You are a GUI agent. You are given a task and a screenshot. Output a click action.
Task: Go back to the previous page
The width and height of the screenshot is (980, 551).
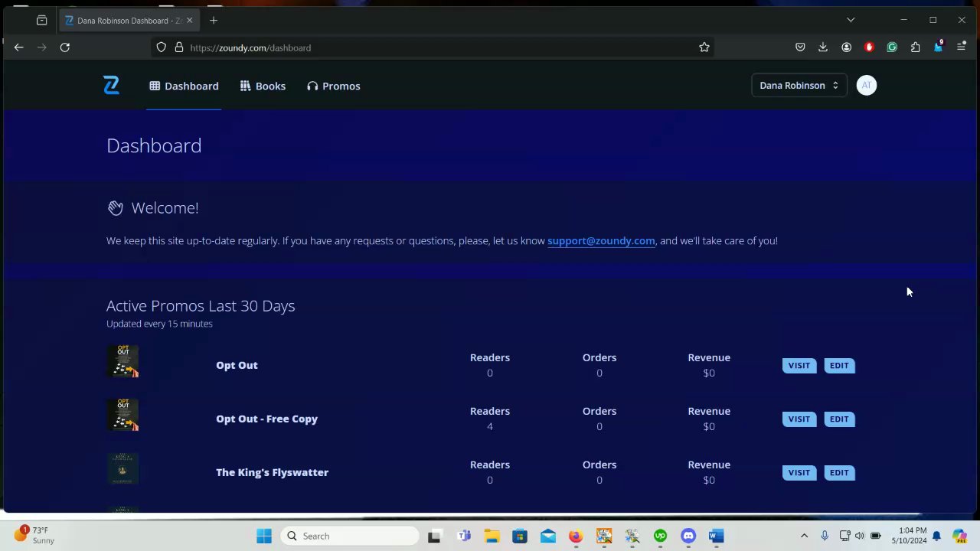(19, 47)
